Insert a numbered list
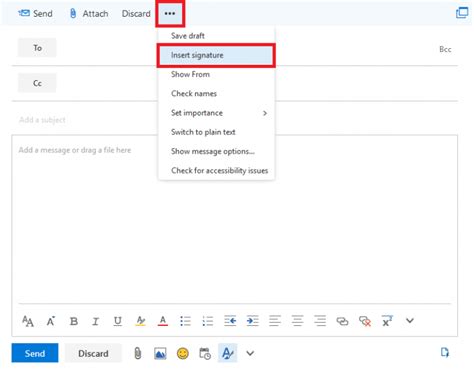Screen dimensions: 474x374 (208, 321)
